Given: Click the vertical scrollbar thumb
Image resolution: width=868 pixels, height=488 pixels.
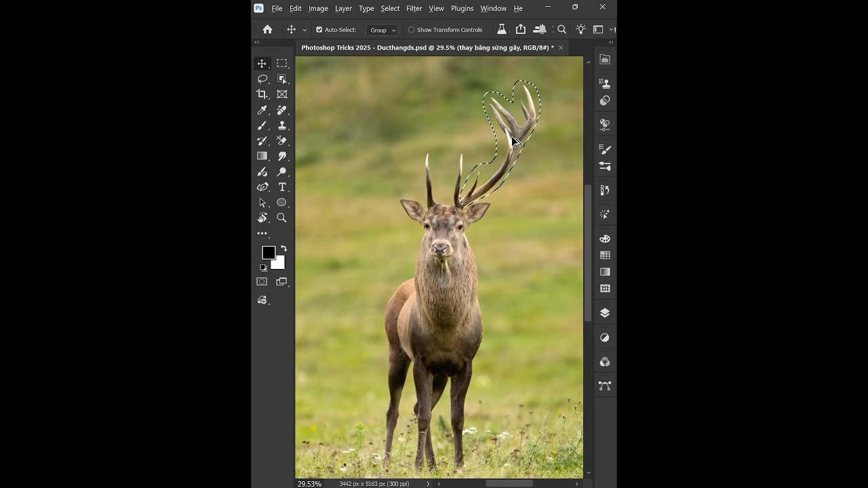Looking at the screenshot, I should click(x=588, y=253).
